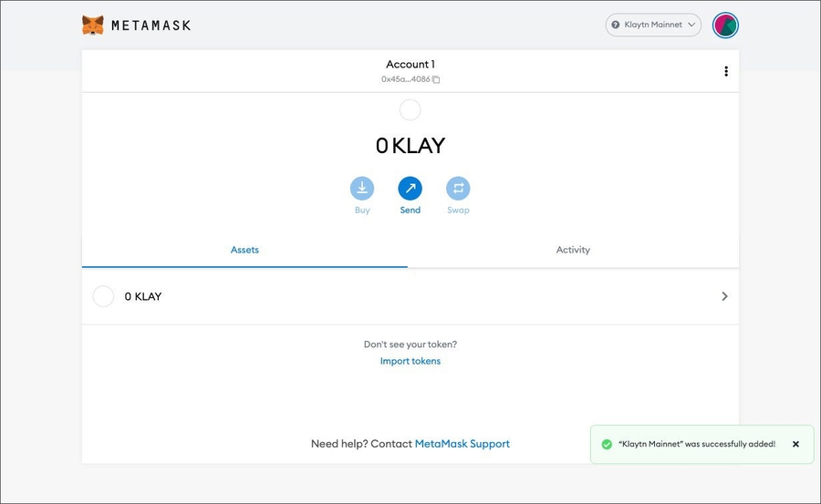Viewport: 821px width, 504px height.
Task: Switch to the Activity tab
Action: (x=573, y=250)
